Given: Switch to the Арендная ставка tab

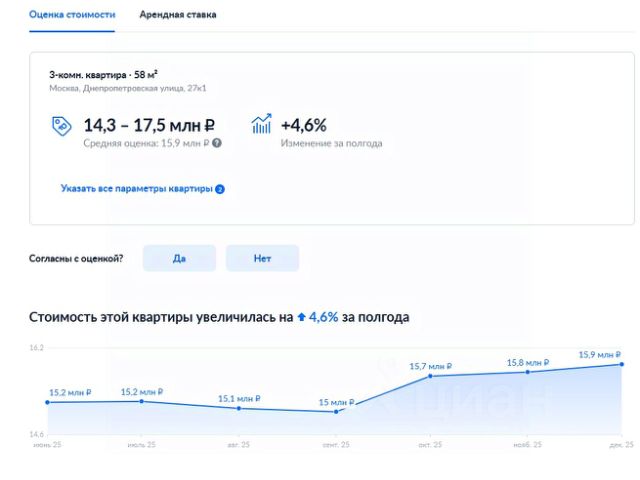Looking at the screenshot, I should (178, 15).
